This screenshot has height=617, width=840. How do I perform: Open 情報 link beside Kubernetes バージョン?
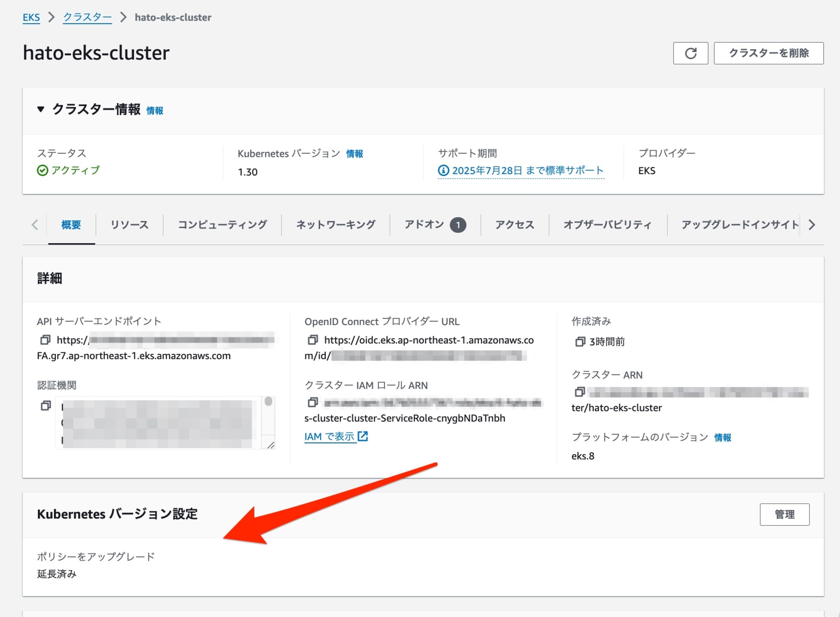click(354, 154)
